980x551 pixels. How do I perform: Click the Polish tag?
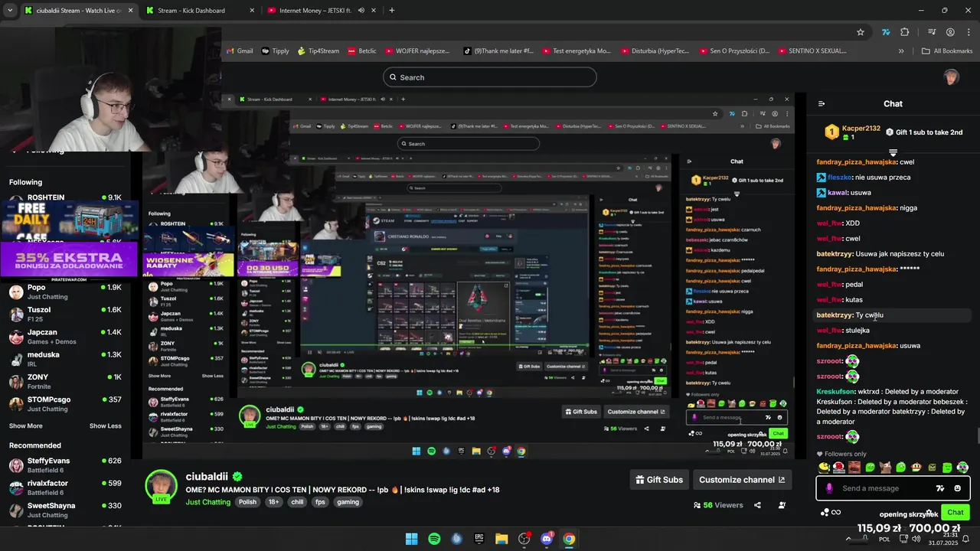click(x=247, y=502)
